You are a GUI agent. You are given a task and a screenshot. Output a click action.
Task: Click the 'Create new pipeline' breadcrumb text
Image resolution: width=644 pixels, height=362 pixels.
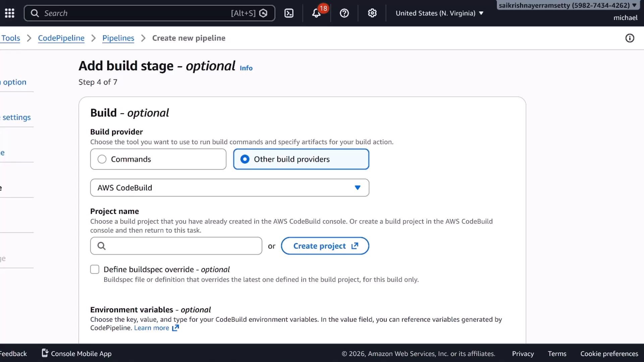pyautogui.click(x=189, y=38)
